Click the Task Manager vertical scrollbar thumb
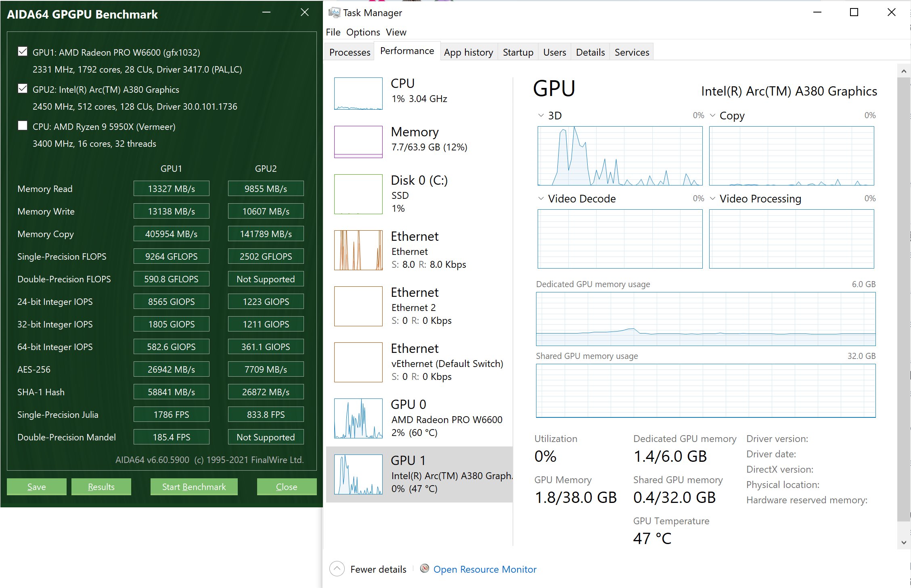The image size is (911, 588). 904,299
